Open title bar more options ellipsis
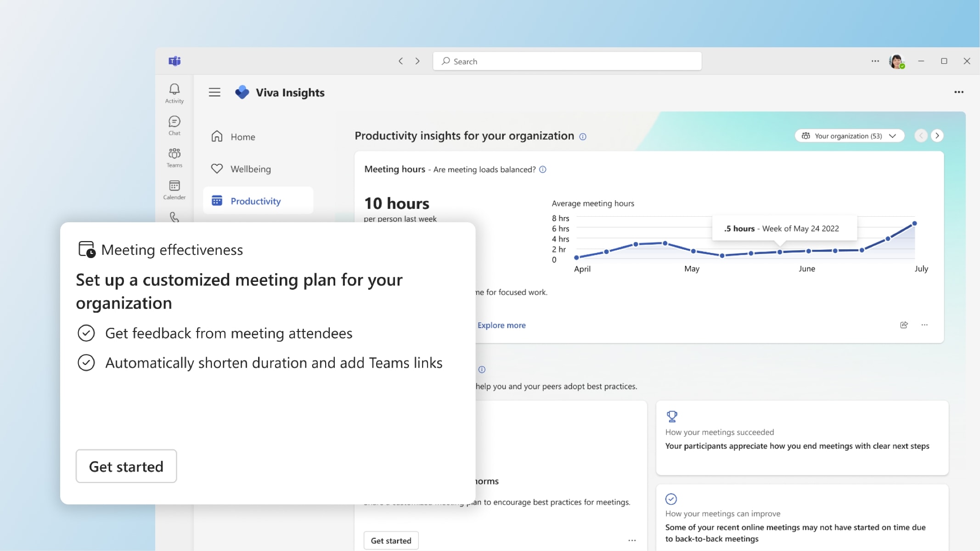Viewport: 980px width, 551px height. tap(875, 61)
